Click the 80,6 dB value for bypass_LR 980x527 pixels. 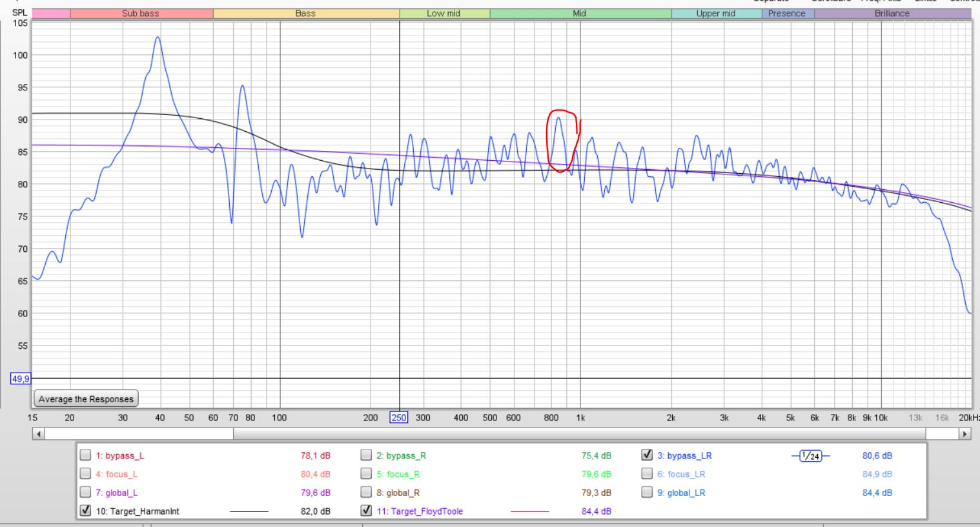[x=877, y=456]
